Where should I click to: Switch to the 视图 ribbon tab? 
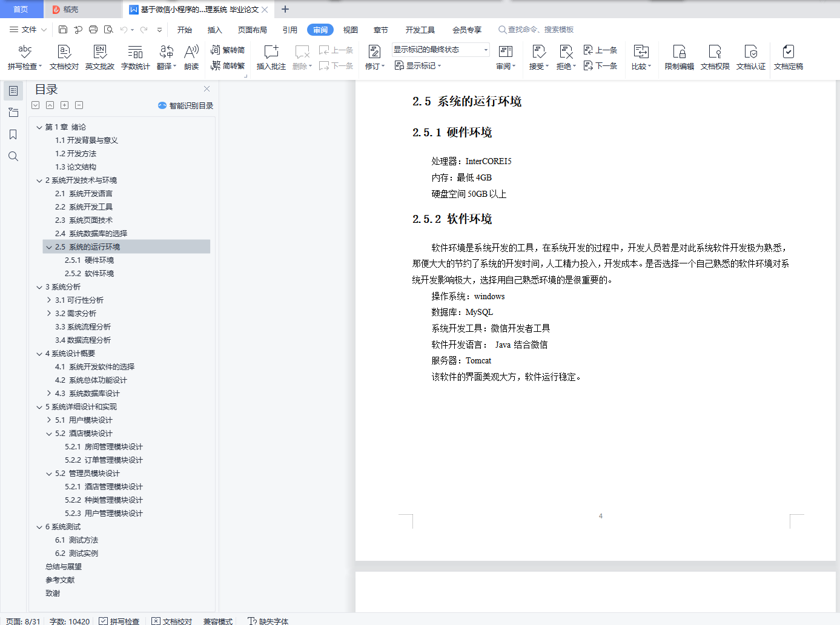coord(351,30)
